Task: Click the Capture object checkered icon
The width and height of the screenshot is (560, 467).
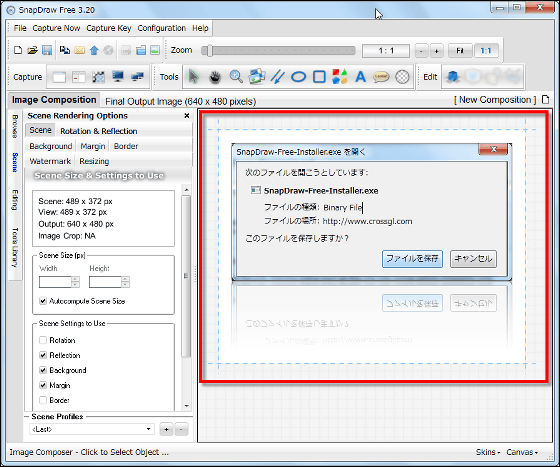Action: pyautogui.click(x=99, y=77)
